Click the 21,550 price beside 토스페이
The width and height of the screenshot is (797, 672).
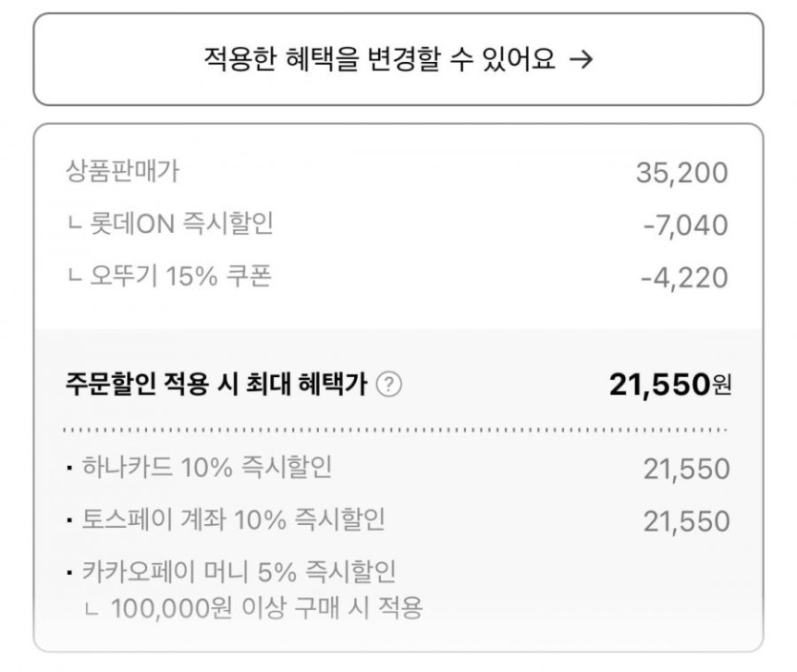click(686, 522)
